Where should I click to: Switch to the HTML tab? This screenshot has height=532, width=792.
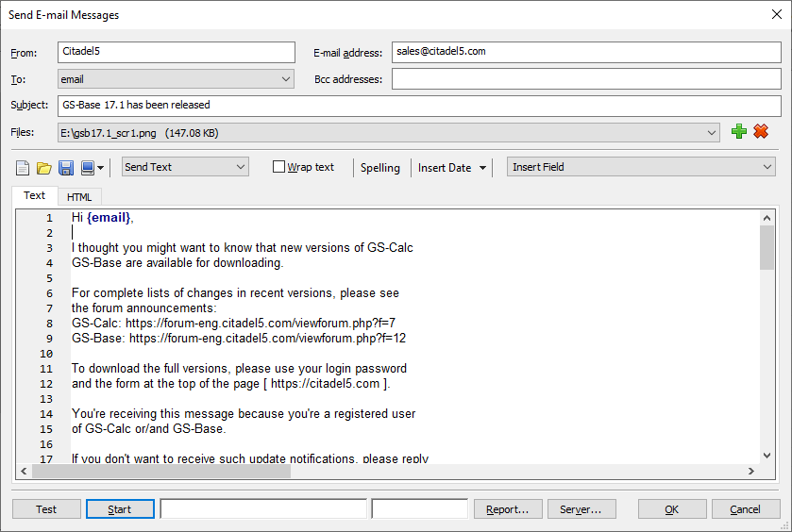click(79, 197)
